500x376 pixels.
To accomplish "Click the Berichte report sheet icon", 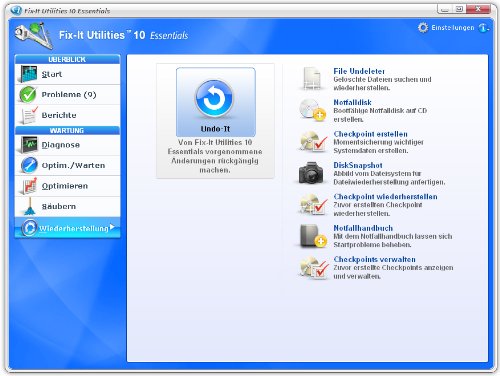I will 29,115.
